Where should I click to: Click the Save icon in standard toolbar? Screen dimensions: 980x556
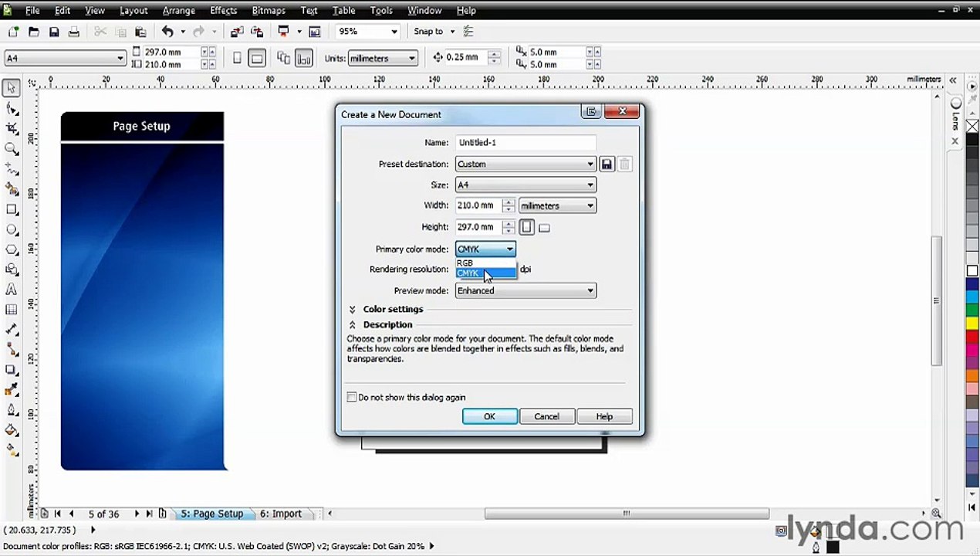coord(54,32)
